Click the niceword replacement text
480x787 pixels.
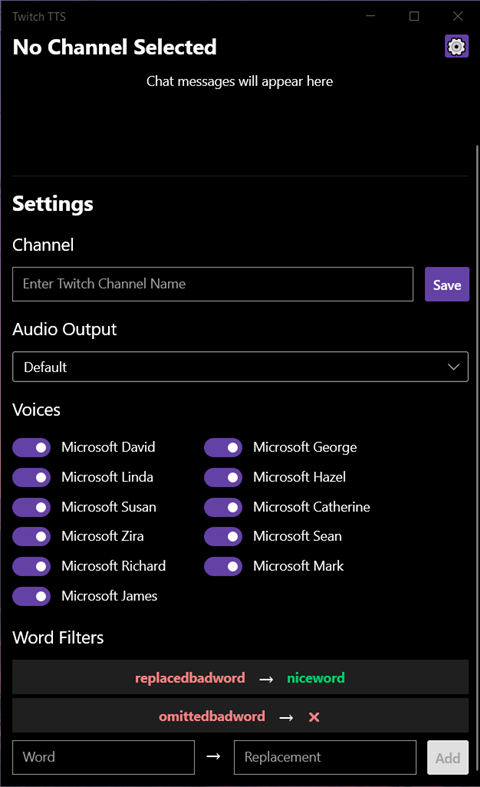(316, 678)
